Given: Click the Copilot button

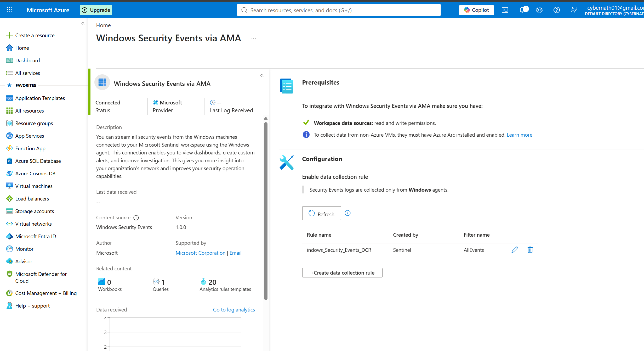Looking at the screenshot, I should coord(476,10).
